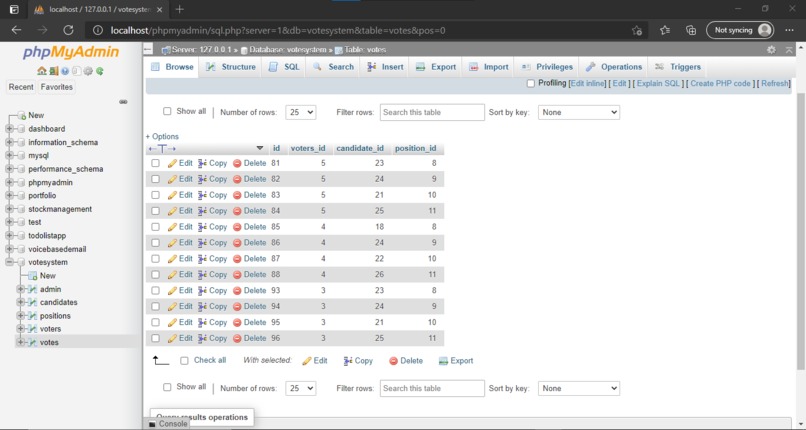Click the With selected Edit pencil icon
The image size is (806, 430).
tap(307, 361)
